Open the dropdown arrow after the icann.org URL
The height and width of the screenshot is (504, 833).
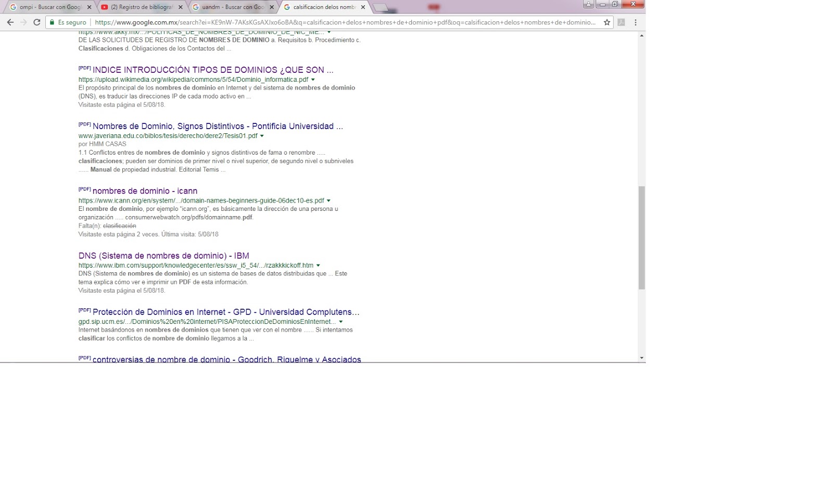(329, 200)
